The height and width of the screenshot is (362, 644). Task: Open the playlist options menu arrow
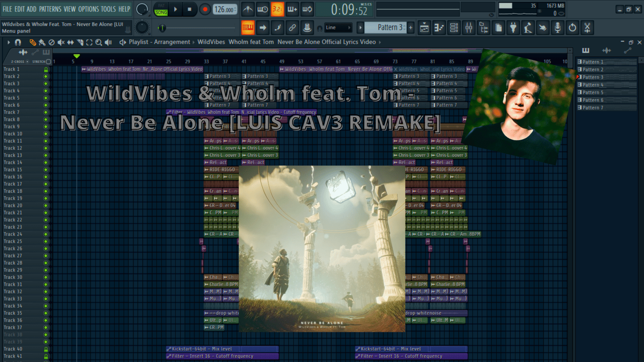pyautogui.click(x=8, y=42)
